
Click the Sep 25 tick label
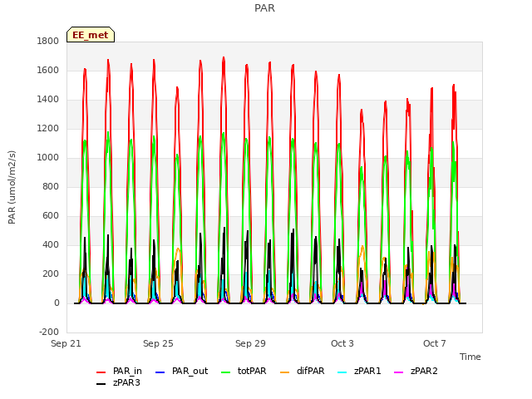coord(158,343)
